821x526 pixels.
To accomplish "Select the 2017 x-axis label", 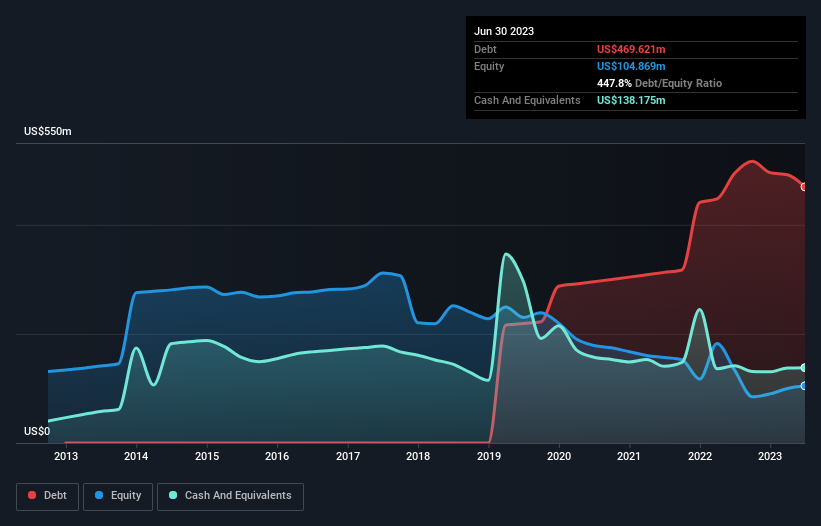I will coord(348,456).
